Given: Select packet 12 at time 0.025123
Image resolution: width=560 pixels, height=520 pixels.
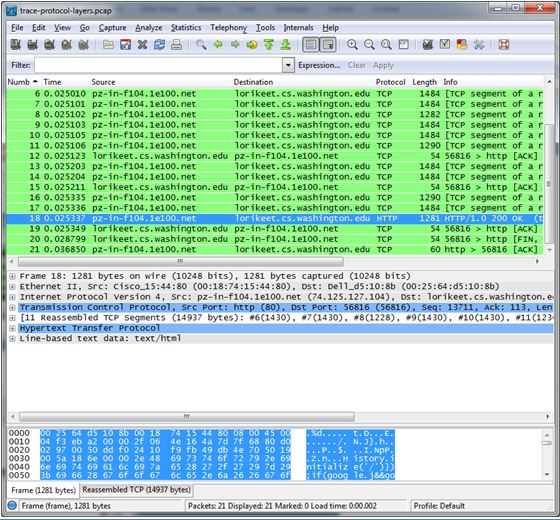Looking at the screenshot, I should coord(275,156).
